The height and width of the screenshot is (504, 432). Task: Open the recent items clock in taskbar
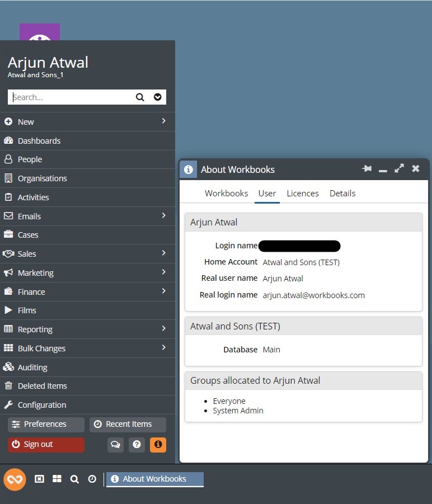[92, 479]
